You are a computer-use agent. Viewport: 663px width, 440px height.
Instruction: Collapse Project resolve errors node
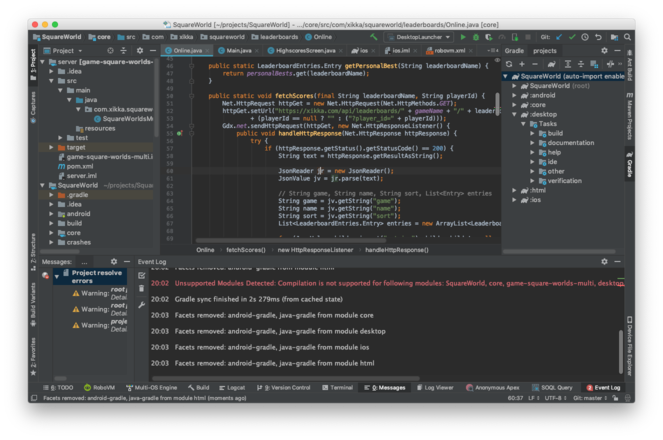pos(57,276)
